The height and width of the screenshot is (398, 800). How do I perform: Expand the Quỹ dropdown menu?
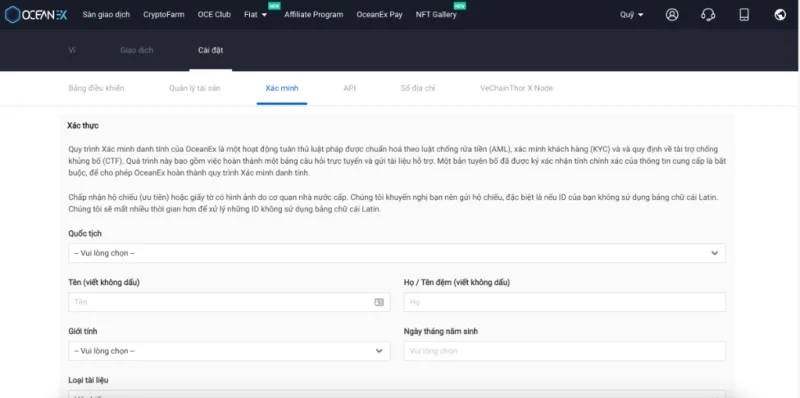[x=632, y=15]
